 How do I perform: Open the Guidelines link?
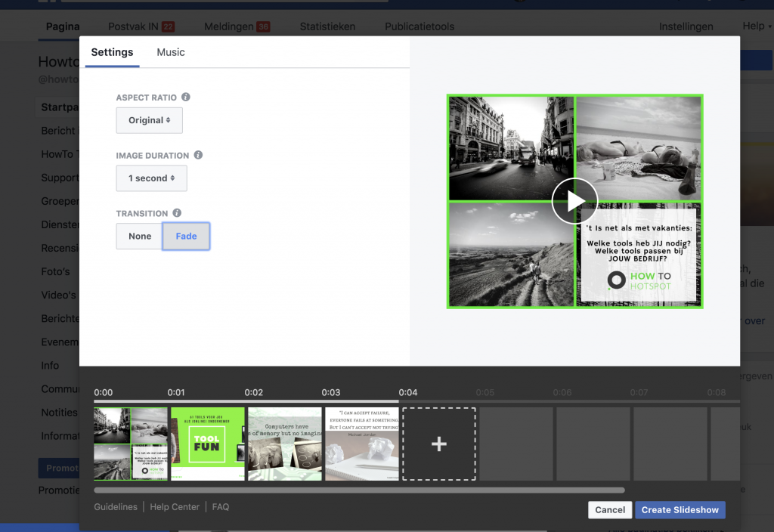[116, 507]
